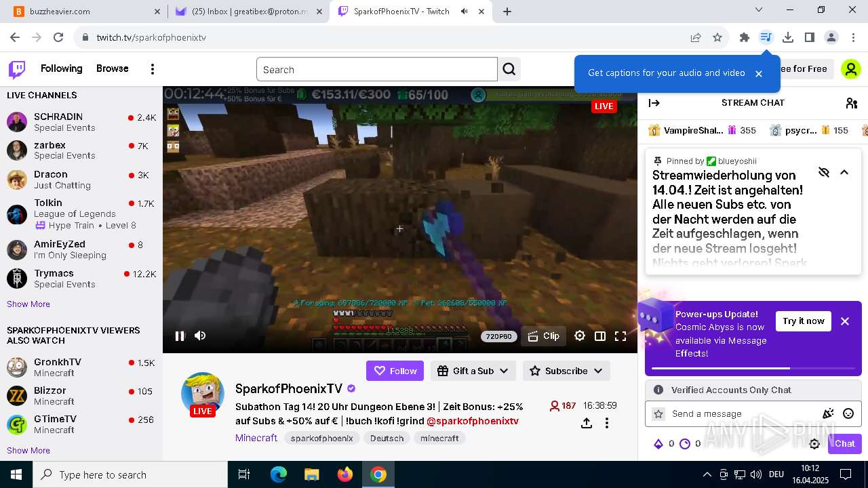Viewport: 868px width, 488px height.
Task: Open the Blizzor channel
Action: click(x=81, y=396)
